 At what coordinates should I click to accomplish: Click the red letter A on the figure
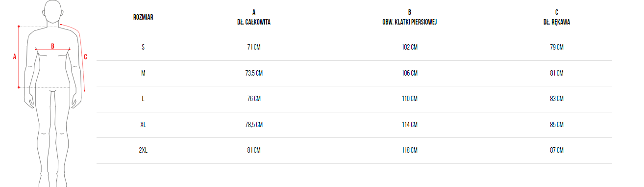[x=15, y=56]
